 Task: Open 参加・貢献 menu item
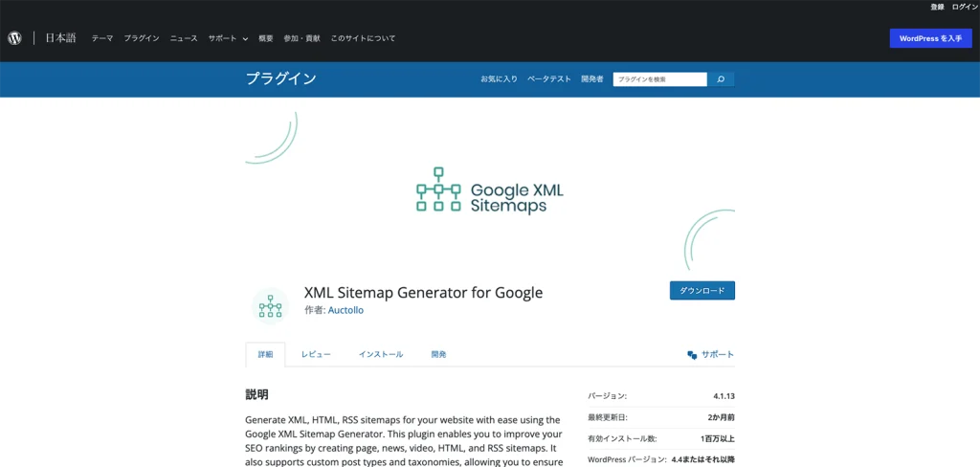coord(301,38)
